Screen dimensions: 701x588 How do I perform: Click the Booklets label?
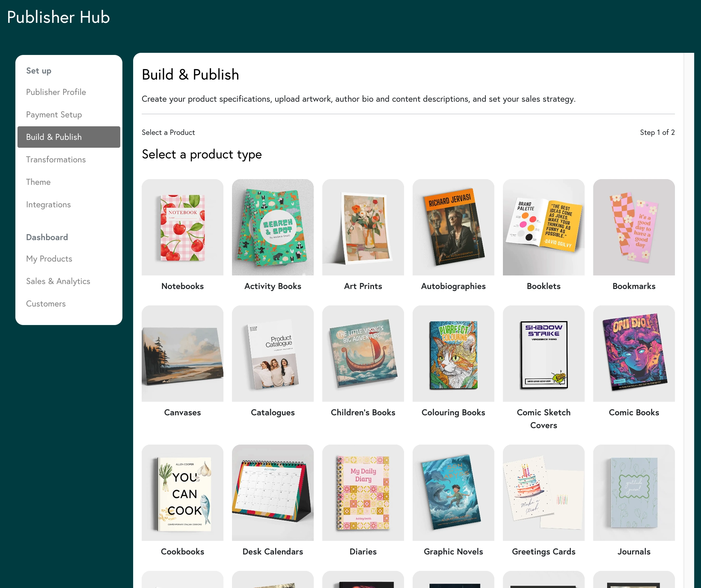pos(544,286)
